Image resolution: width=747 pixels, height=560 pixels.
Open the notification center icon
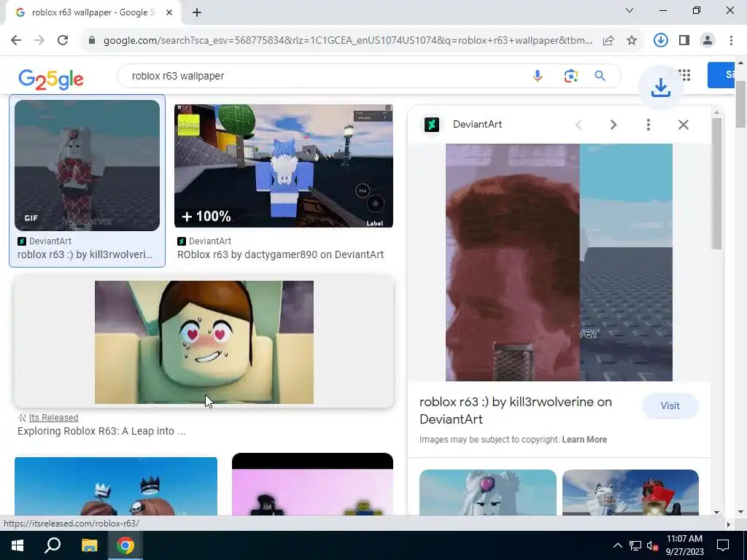click(x=723, y=545)
